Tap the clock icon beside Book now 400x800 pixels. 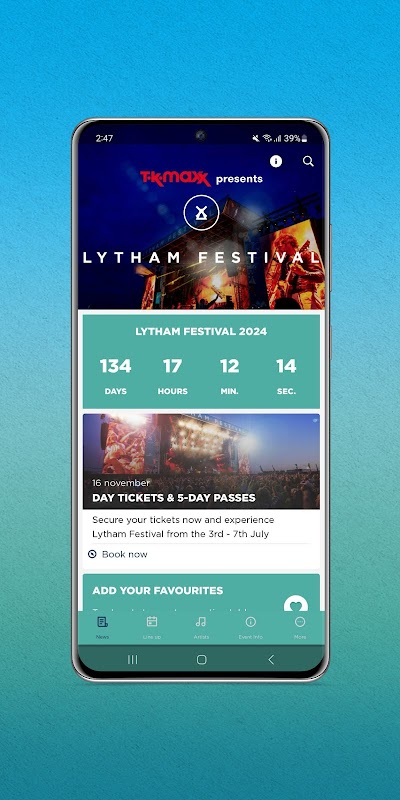coord(92,554)
